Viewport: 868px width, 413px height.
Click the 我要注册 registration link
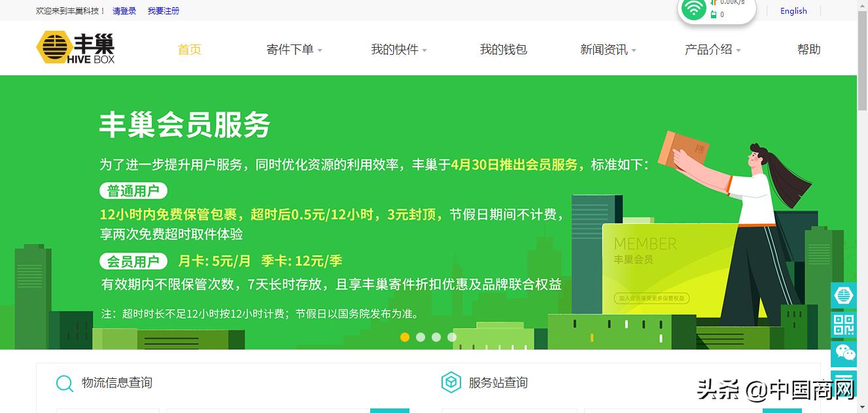coord(163,10)
